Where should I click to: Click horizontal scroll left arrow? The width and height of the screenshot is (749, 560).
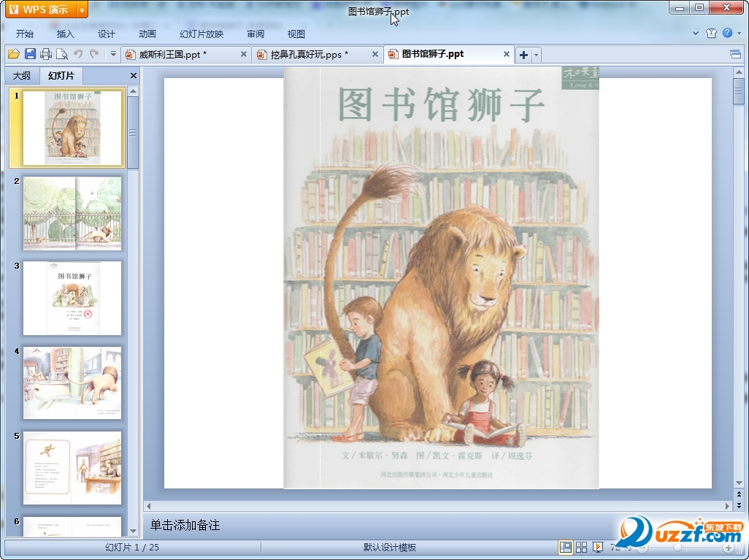[148, 505]
